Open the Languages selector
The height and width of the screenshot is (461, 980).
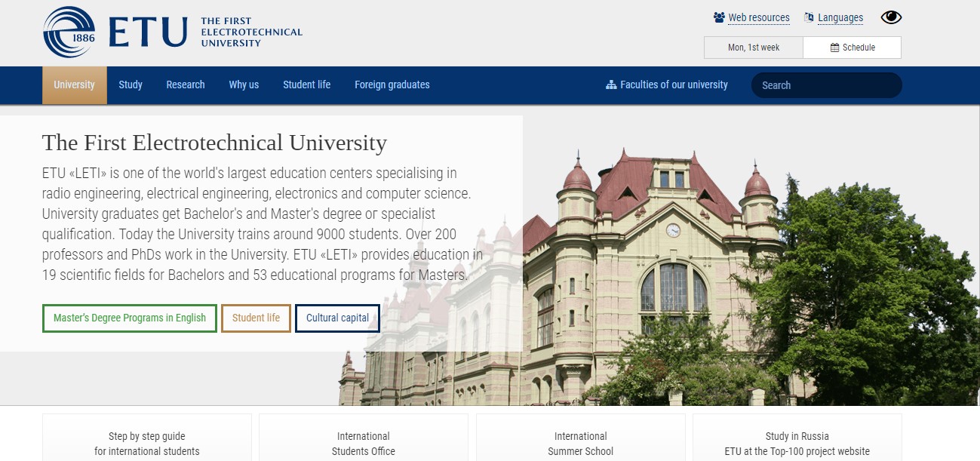[840, 17]
